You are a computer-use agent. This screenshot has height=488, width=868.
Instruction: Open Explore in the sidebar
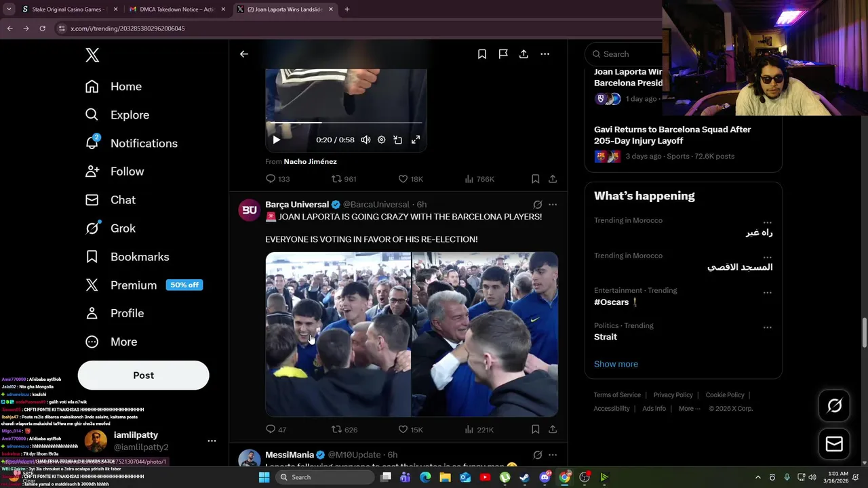pos(117,115)
